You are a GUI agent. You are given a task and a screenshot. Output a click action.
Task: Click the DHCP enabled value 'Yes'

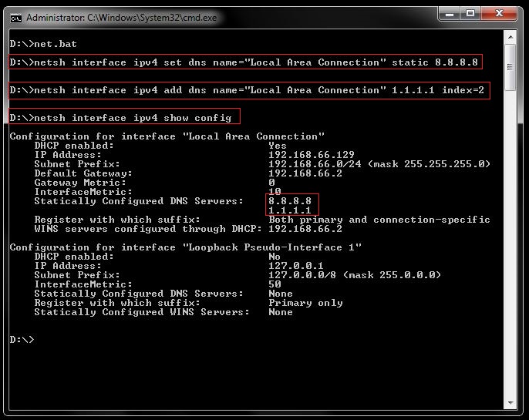278,146
